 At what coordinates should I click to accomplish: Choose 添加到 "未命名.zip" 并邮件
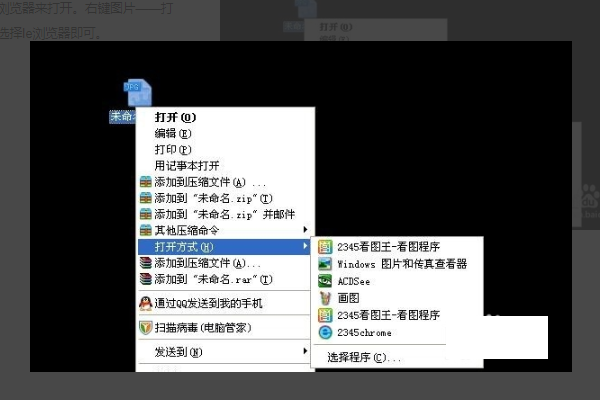point(225,214)
